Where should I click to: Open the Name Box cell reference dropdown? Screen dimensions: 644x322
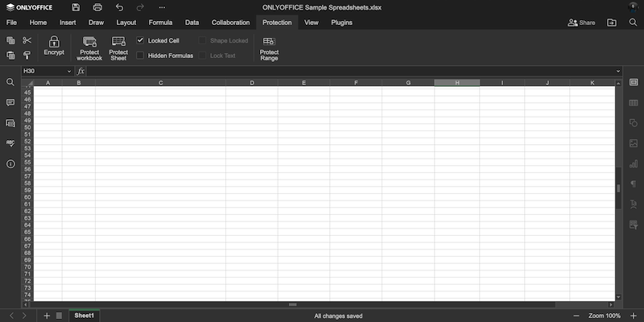[68, 72]
